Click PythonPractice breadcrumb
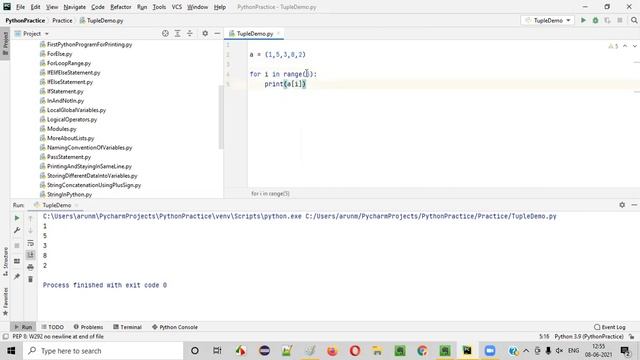This screenshot has height=360, width=640. [x=25, y=20]
